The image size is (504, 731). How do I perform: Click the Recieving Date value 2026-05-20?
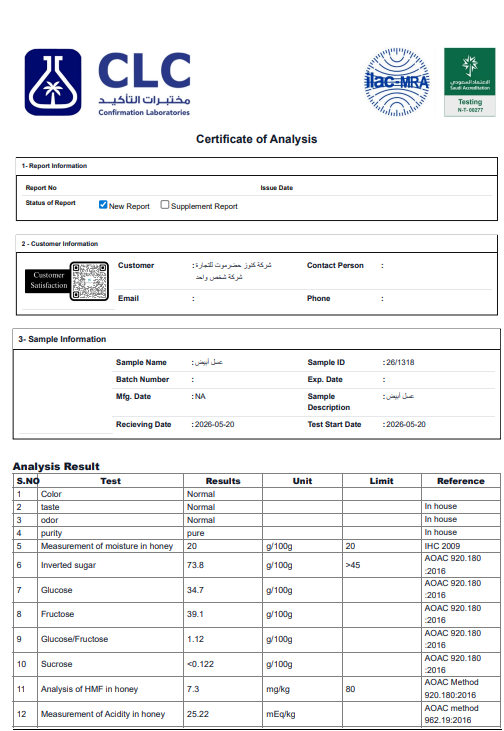[x=214, y=424]
